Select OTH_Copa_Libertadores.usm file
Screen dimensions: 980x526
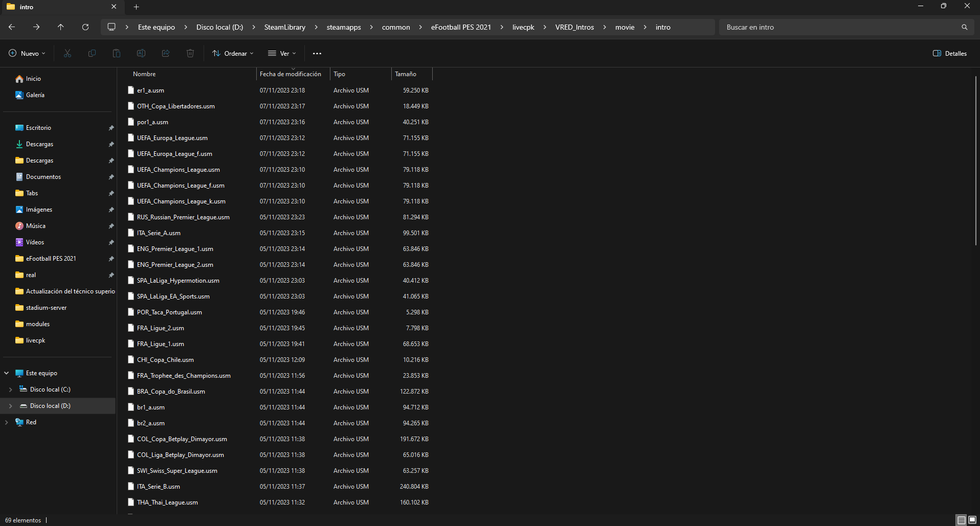[x=278, y=106]
